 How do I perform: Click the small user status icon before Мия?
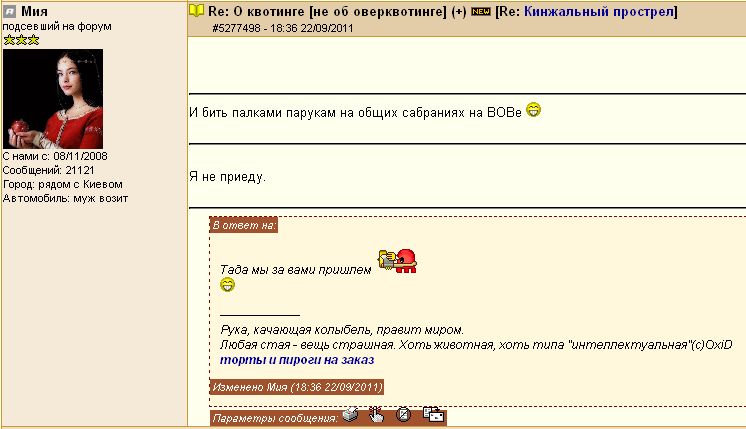[x=10, y=11]
